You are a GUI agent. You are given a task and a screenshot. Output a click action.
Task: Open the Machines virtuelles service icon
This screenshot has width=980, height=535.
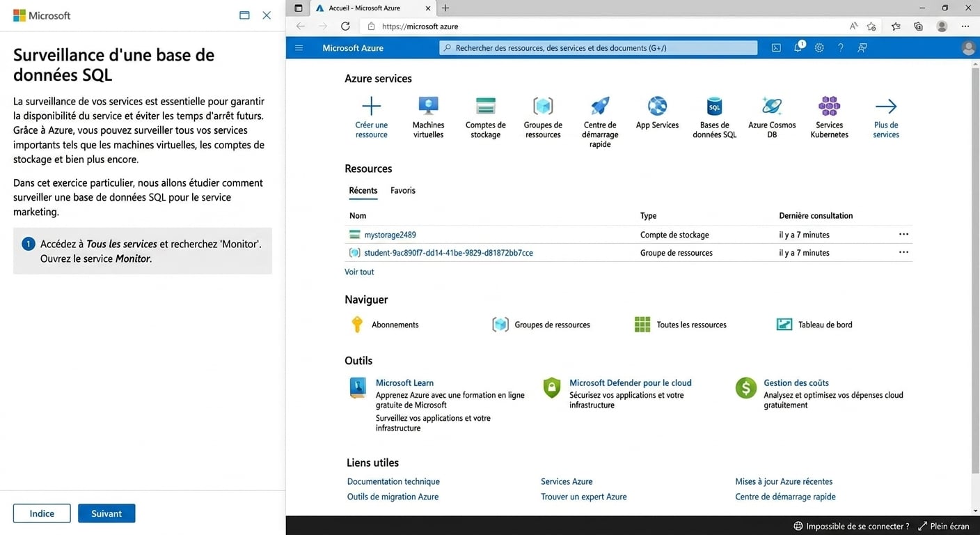tap(428, 106)
